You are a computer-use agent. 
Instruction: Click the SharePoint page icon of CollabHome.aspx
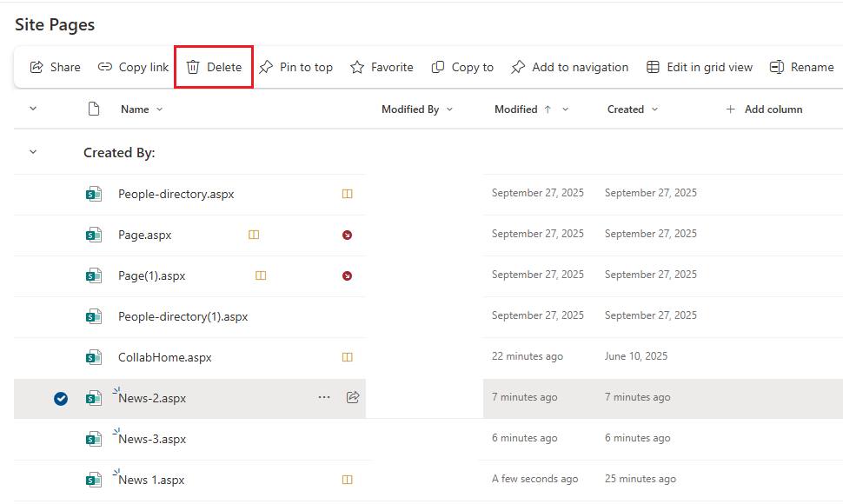click(94, 357)
